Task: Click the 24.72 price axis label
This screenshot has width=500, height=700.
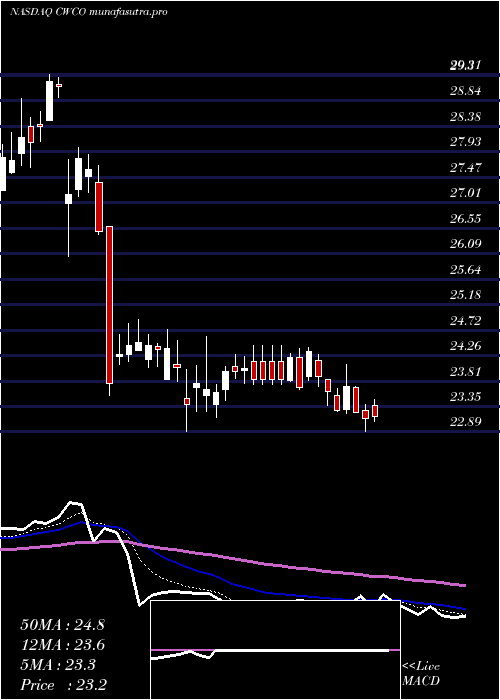Action: (466, 321)
